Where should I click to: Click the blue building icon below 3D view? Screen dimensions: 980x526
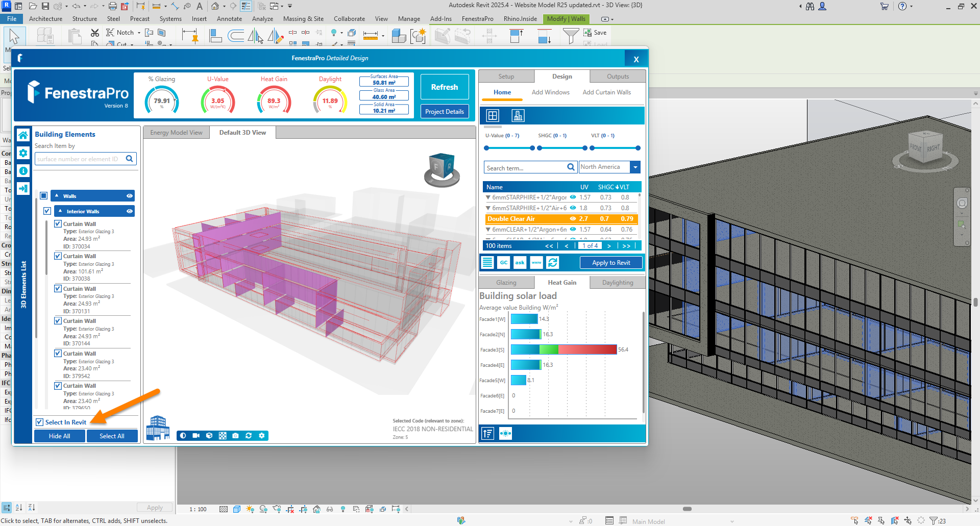coord(158,428)
